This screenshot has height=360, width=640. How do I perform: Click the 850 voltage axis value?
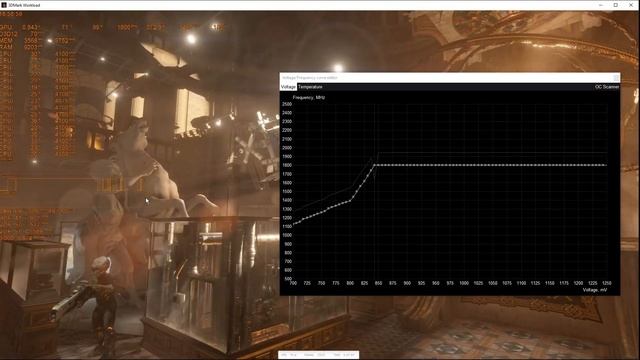pyautogui.click(x=378, y=283)
